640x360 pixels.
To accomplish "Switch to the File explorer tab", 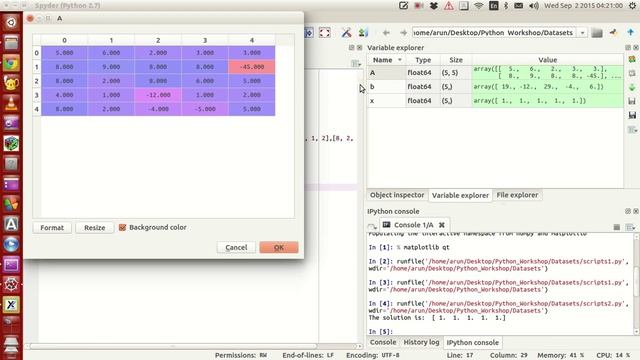I will point(517,195).
